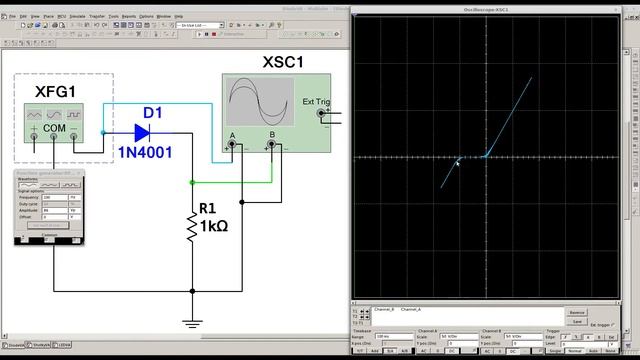640x360 pixels.
Task: Select triangle waveform in function generator panel
Action: point(49,185)
